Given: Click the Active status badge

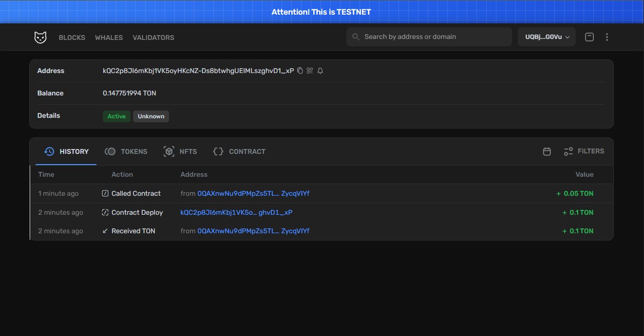Looking at the screenshot, I should (116, 116).
